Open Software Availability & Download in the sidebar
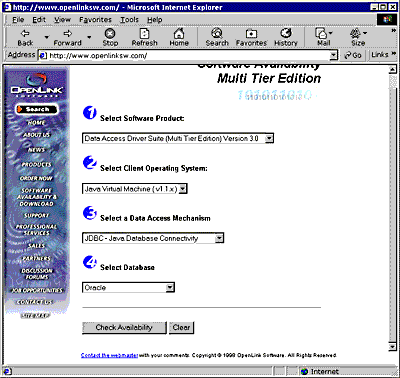Screen dimensions: 400x378 [36, 197]
